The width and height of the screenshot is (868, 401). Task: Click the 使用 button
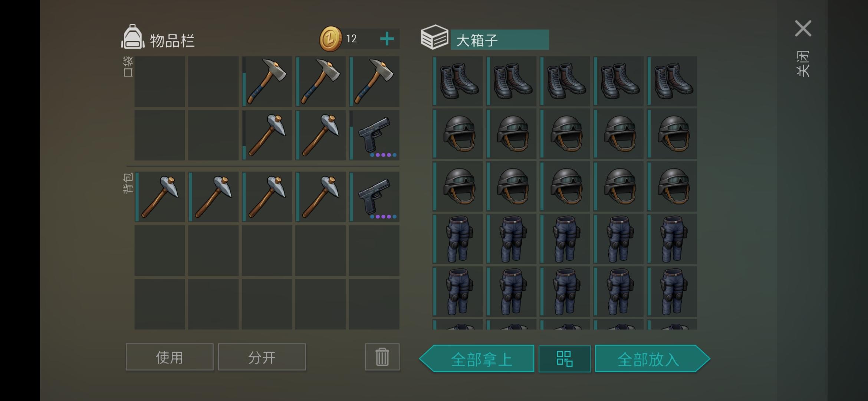pos(170,357)
